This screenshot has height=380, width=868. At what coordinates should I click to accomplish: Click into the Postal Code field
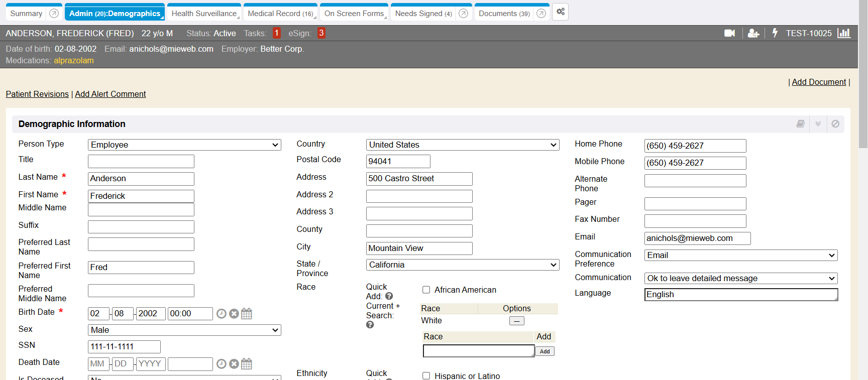click(x=398, y=162)
